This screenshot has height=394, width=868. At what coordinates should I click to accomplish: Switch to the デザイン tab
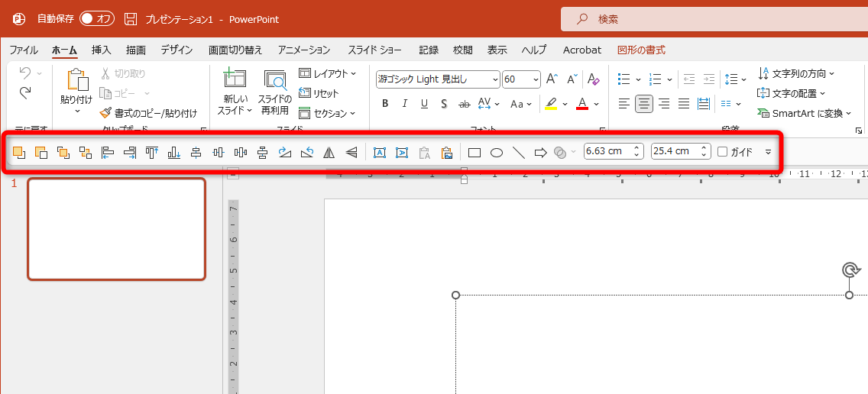pos(177,50)
